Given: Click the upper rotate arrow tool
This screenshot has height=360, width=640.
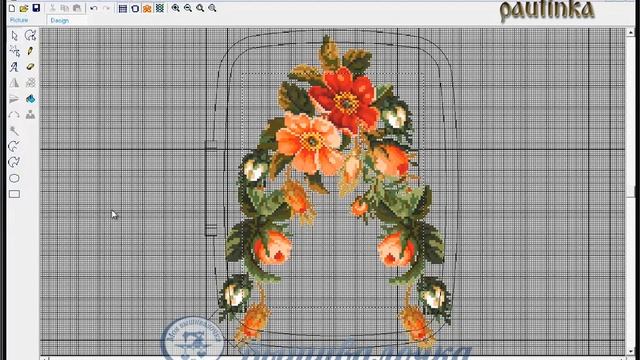Looking at the screenshot, I should tap(14, 147).
